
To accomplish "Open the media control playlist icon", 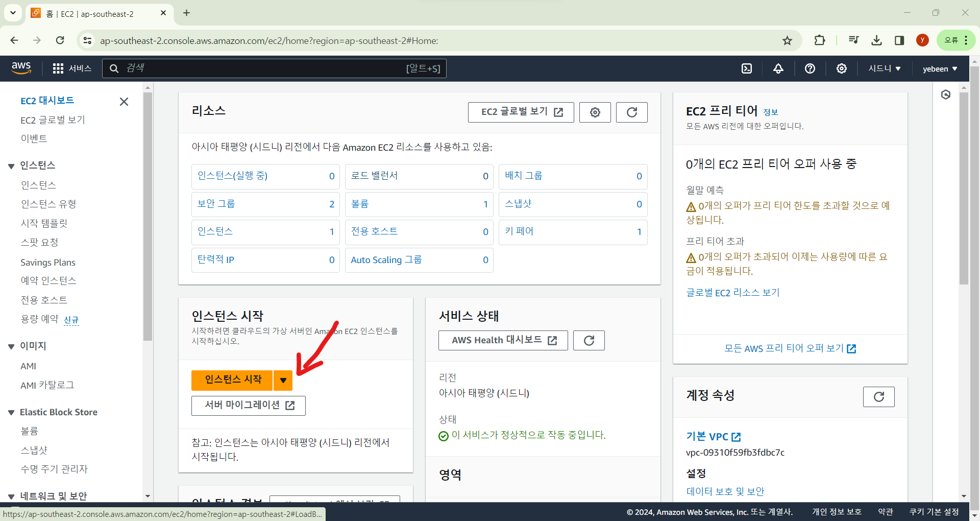I will pyautogui.click(x=853, y=40).
